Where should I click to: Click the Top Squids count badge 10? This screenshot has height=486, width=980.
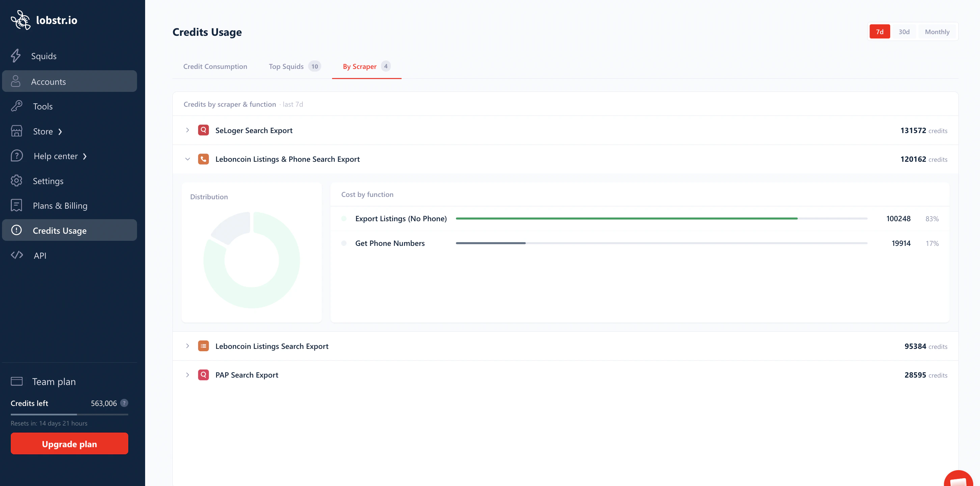[x=315, y=66]
